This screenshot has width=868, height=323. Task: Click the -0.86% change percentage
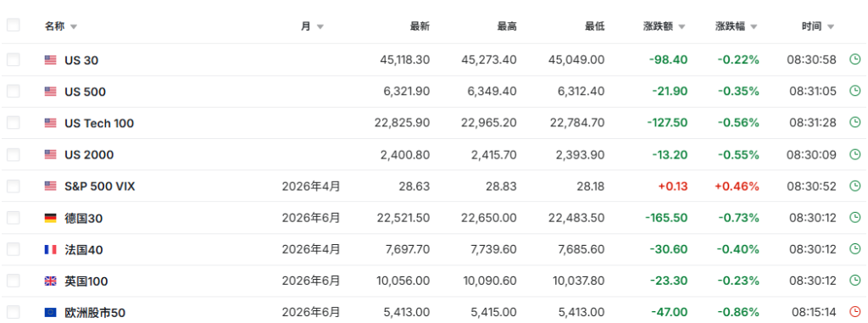point(738,313)
